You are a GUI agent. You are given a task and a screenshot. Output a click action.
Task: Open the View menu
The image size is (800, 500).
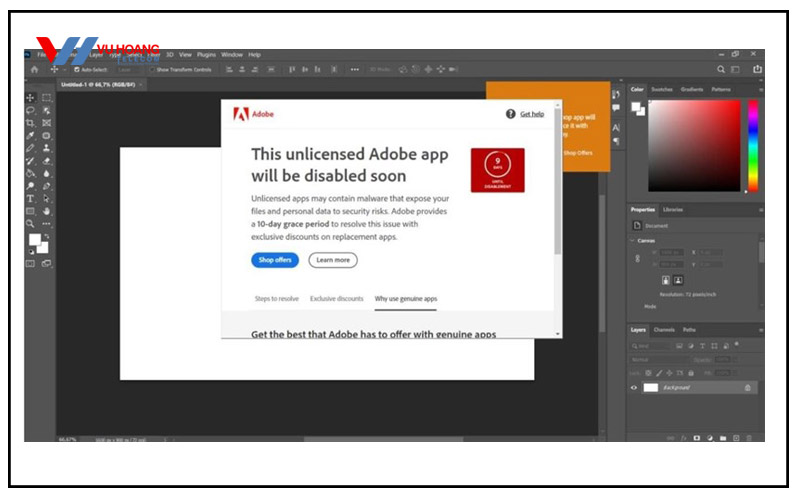(185, 55)
